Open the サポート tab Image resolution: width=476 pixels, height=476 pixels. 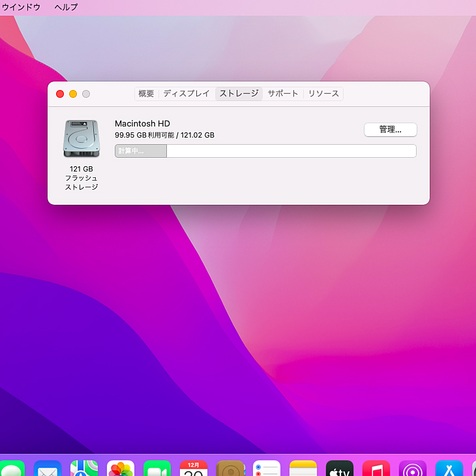283,94
